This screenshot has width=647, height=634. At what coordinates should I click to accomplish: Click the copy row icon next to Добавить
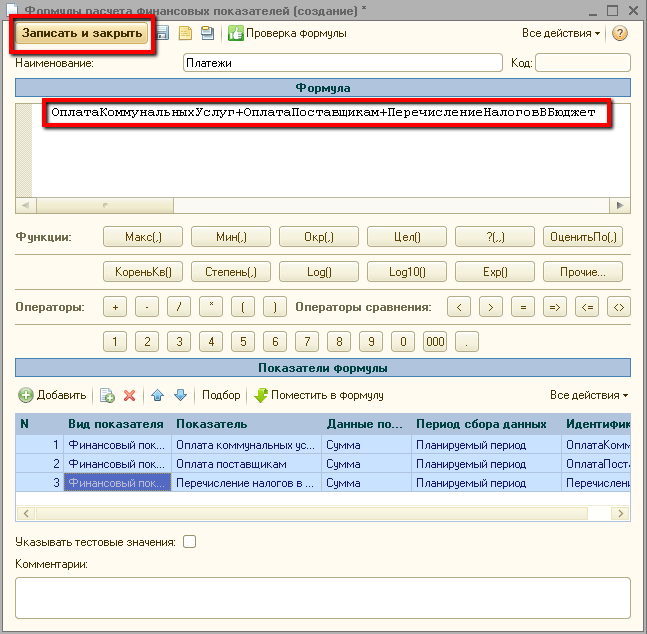click(x=107, y=395)
